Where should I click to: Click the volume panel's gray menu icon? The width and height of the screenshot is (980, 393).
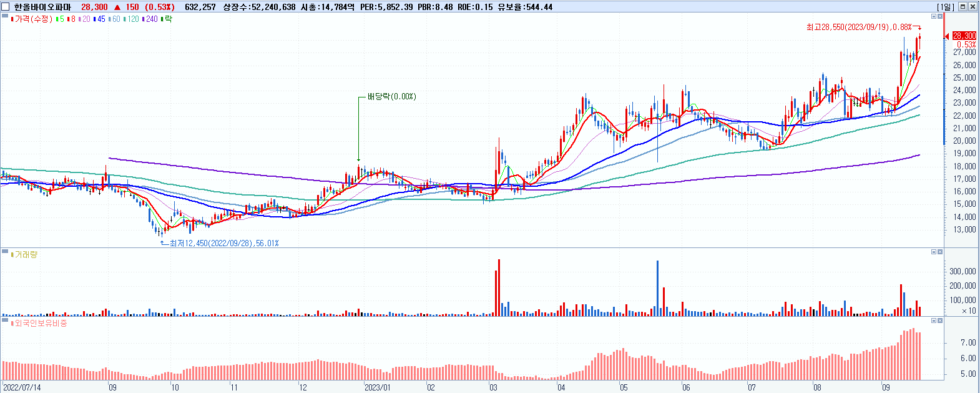tap(6, 251)
